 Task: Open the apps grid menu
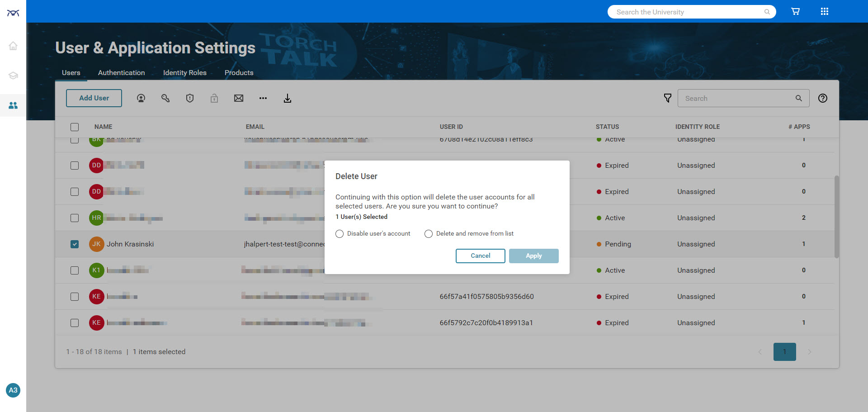pyautogui.click(x=824, y=12)
